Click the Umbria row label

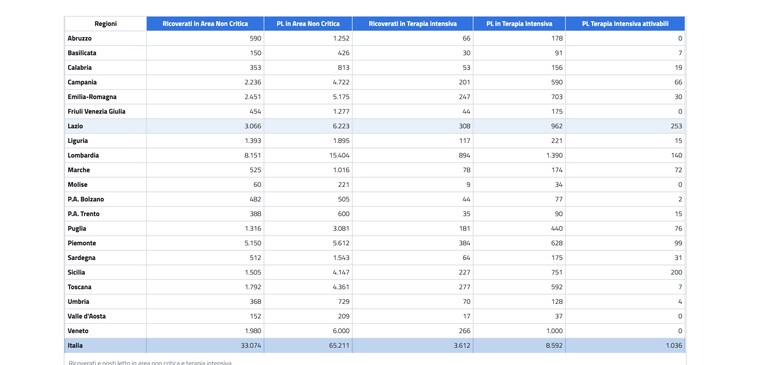(x=78, y=302)
